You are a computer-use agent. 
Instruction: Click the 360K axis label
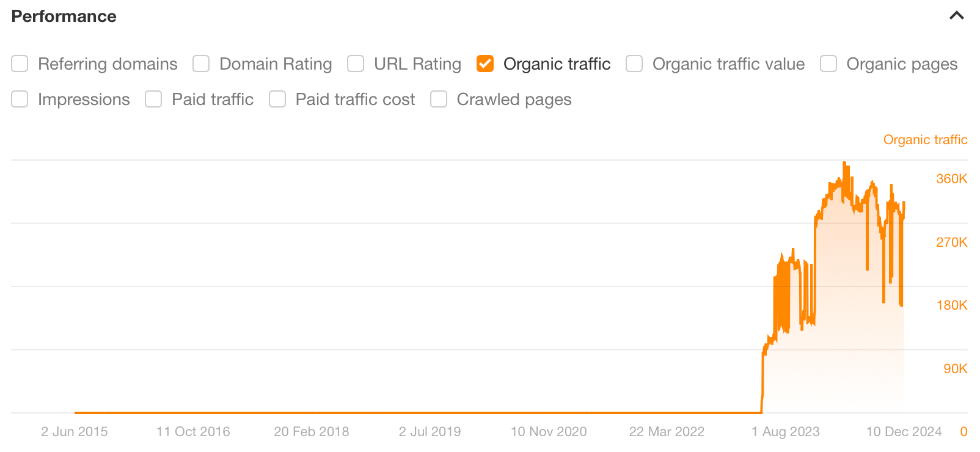(x=951, y=179)
